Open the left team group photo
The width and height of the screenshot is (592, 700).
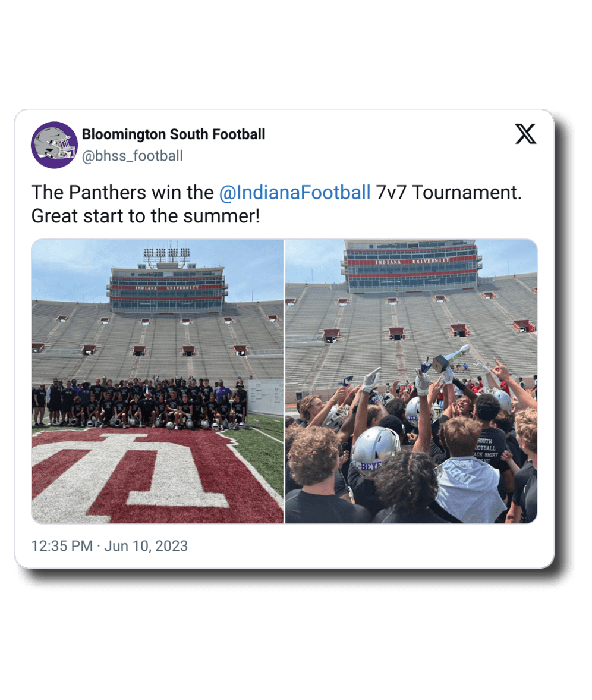(x=158, y=381)
